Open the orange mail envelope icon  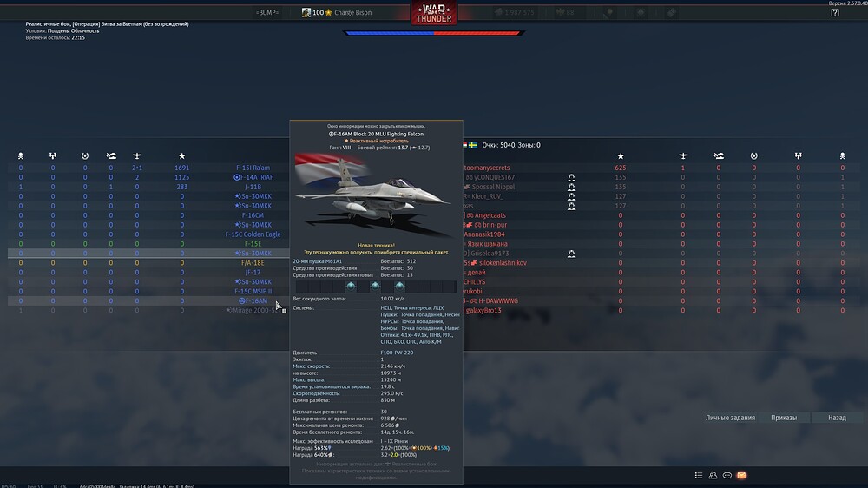pyautogui.click(x=742, y=475)
